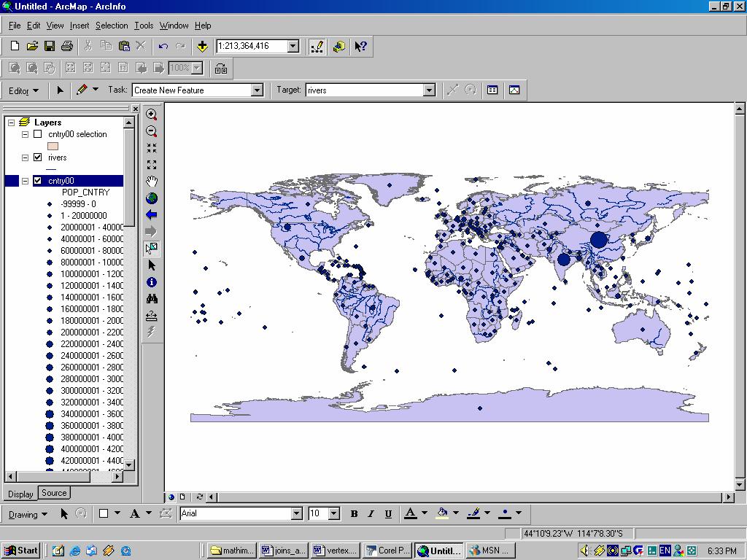Click the font color A button

(x=410, y=513)
